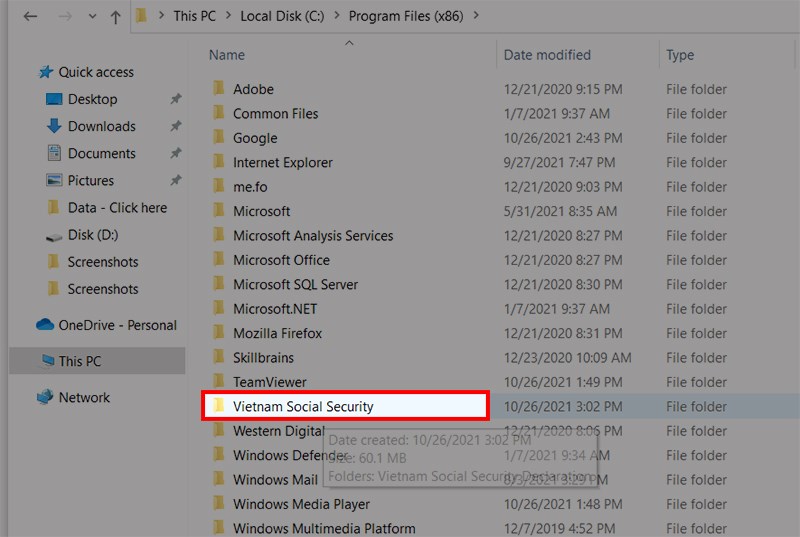Click the Quick access star icon

[x=46, y=72]
